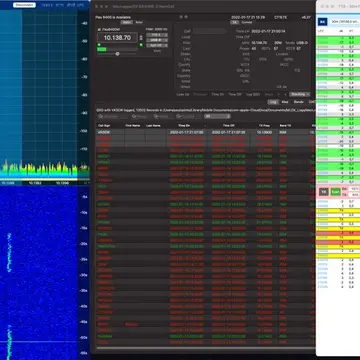Open the USB-D mode dropdown

coord(157,40)
